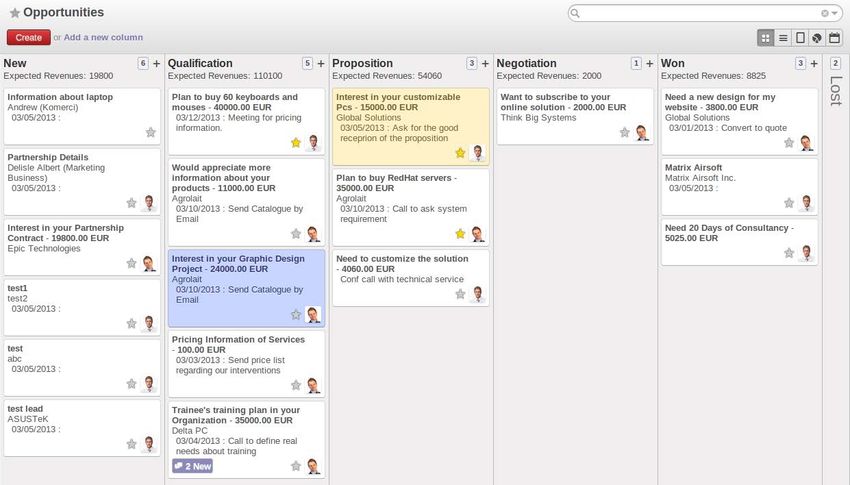
Task: Click the Expected Revenues: 110100 text
Action: click(225, 76)
